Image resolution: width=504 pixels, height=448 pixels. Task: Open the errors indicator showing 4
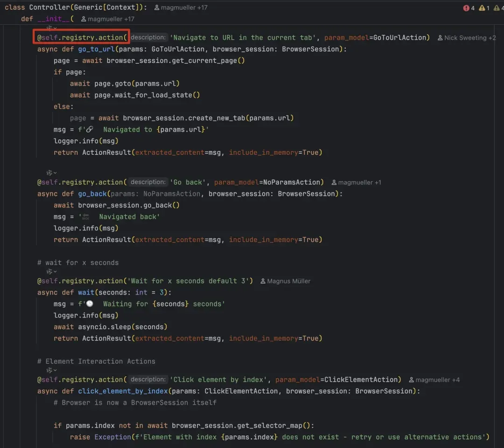click(469, 8)
